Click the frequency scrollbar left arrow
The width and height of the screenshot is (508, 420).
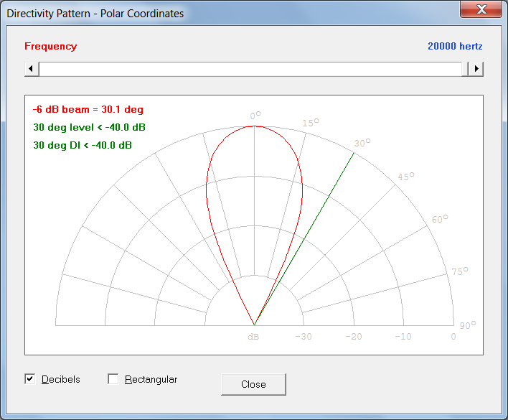pyautogui.click(x=32, y=69)
